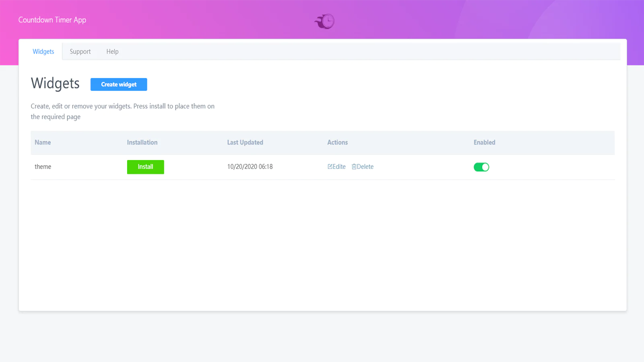
Task: Click the Widgets page heading
Action: [x=55, y=84]
